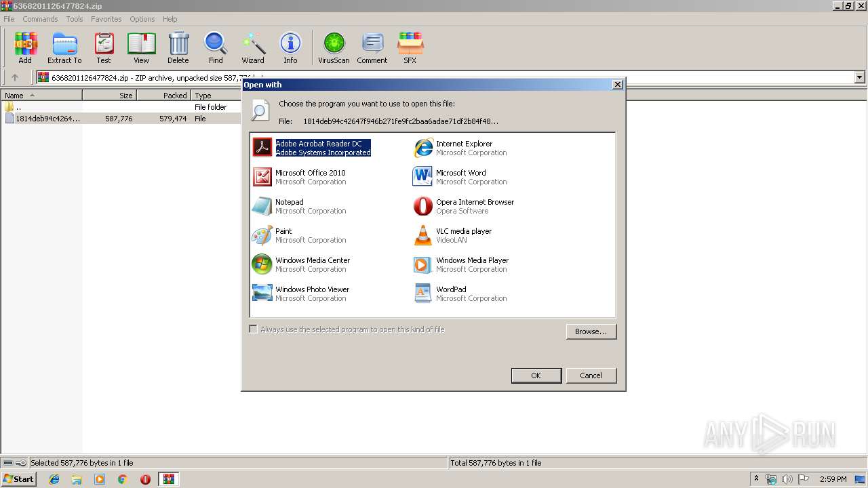Click the Delete trash can icon
The height and width of the screenshot is (488, 868).
point(178,47)
